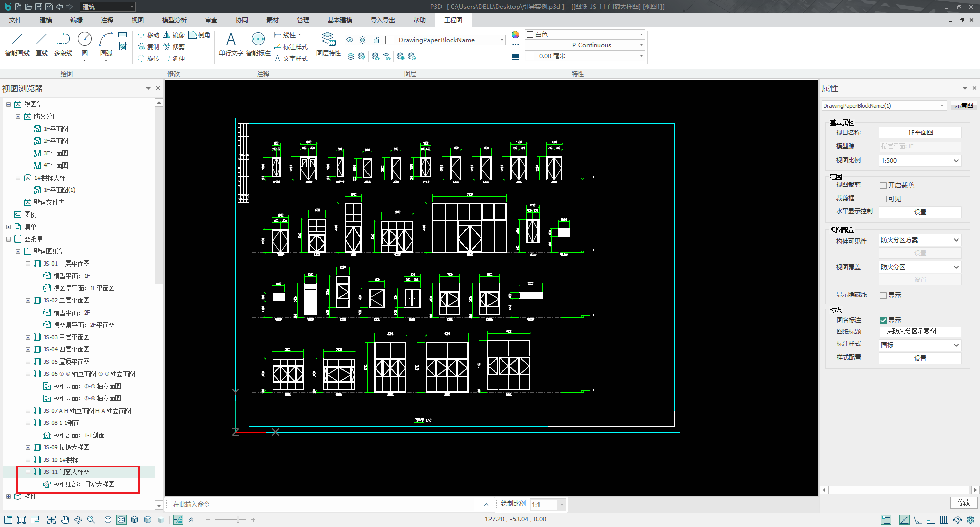Open the 视图比例 1:500 dropdown
The image size is (980, 527).
tap(920, 161)
